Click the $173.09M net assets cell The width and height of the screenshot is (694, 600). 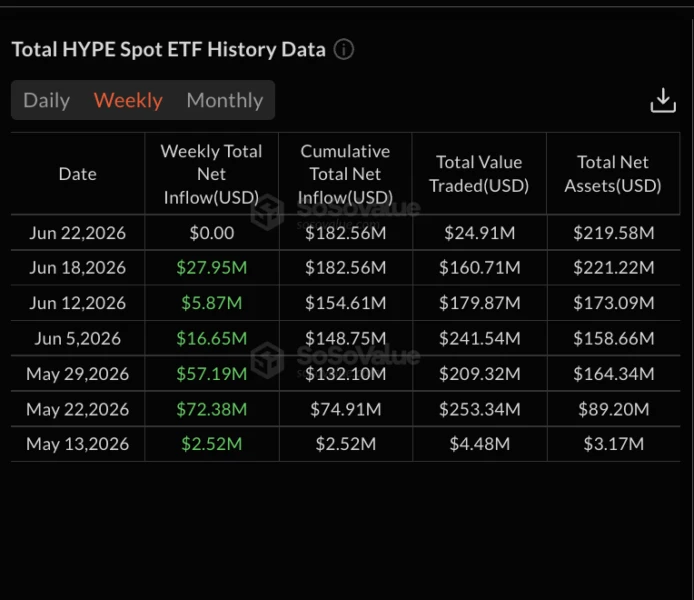[613, 303]
